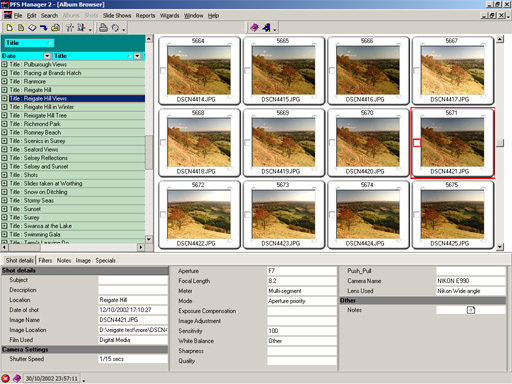The image size is (512, 384).
Task: Tick the checkbox on slide 5670
Action: [332, 143]
